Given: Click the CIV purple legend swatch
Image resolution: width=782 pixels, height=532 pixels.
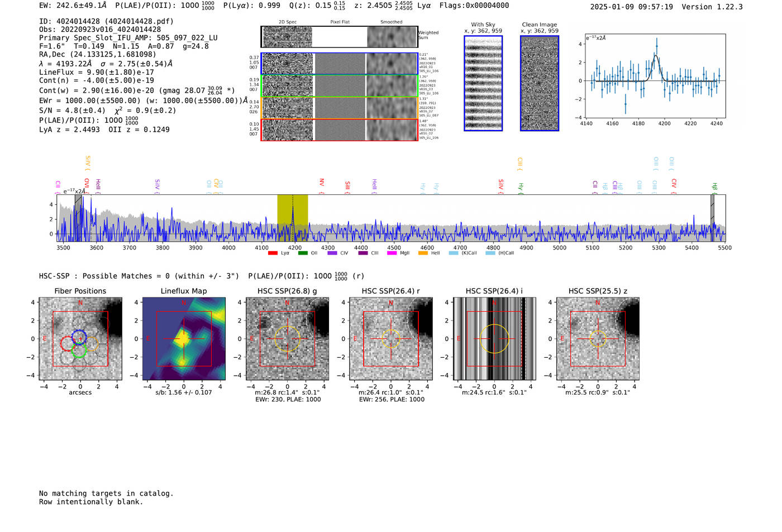Looking at the screenshot, I should (332, 253).
